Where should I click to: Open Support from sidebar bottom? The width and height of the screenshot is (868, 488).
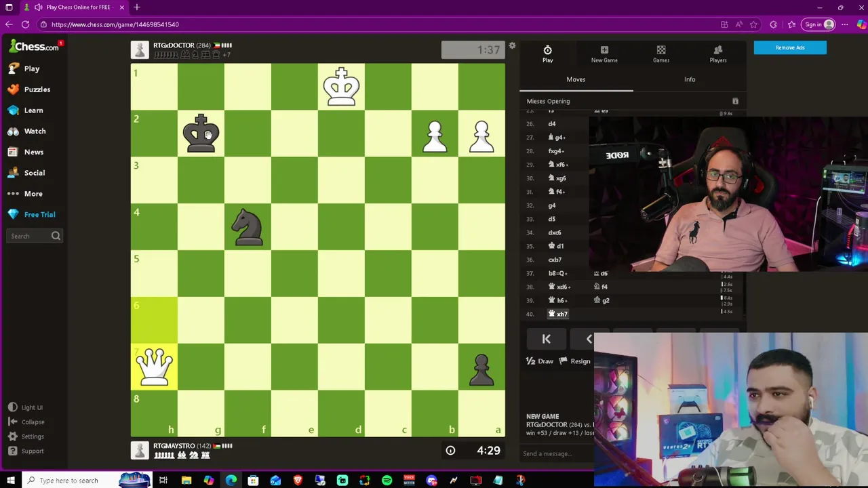coord(26,451)
